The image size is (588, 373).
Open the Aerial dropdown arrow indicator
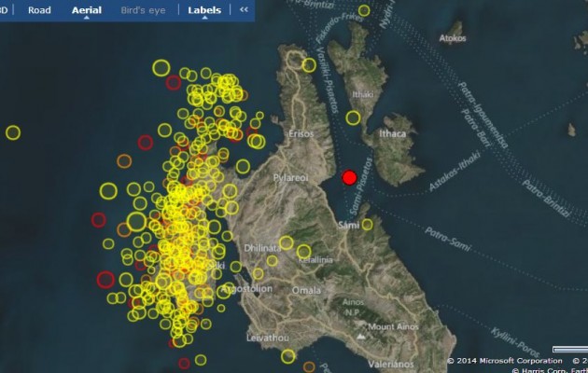[87, 19]
